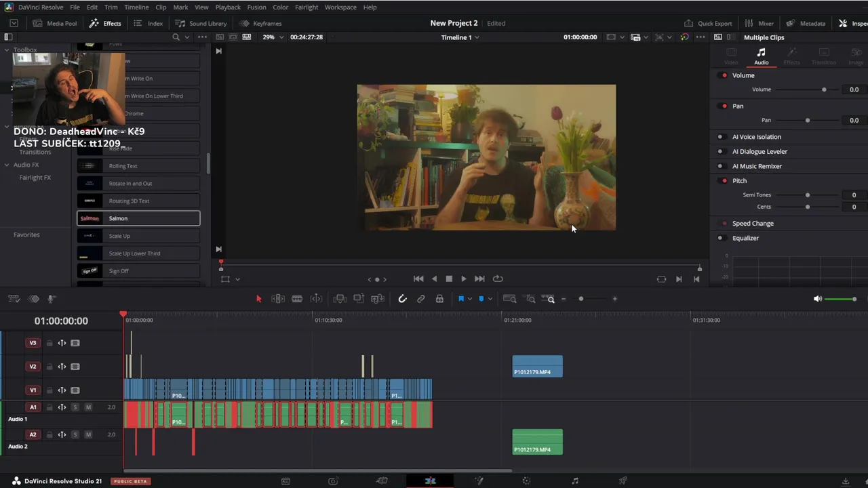Show the Media Pool panel
The width and height of the screenshot is (868, 488).
(55, 23)
